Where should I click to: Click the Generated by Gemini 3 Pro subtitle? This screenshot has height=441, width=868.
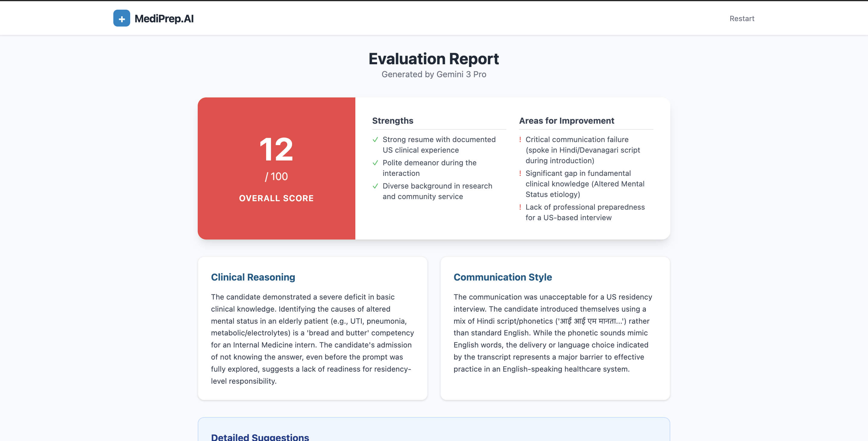434,75
